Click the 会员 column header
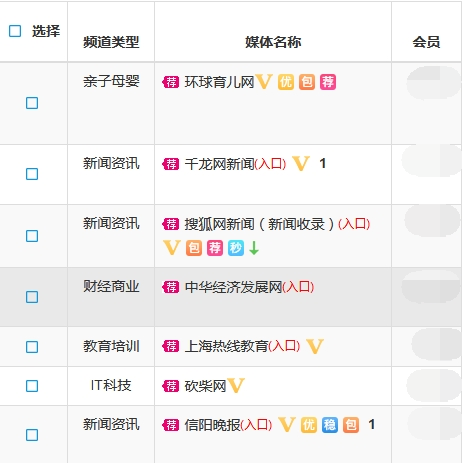Screen dimensions: 462x463 click(426, 42)
